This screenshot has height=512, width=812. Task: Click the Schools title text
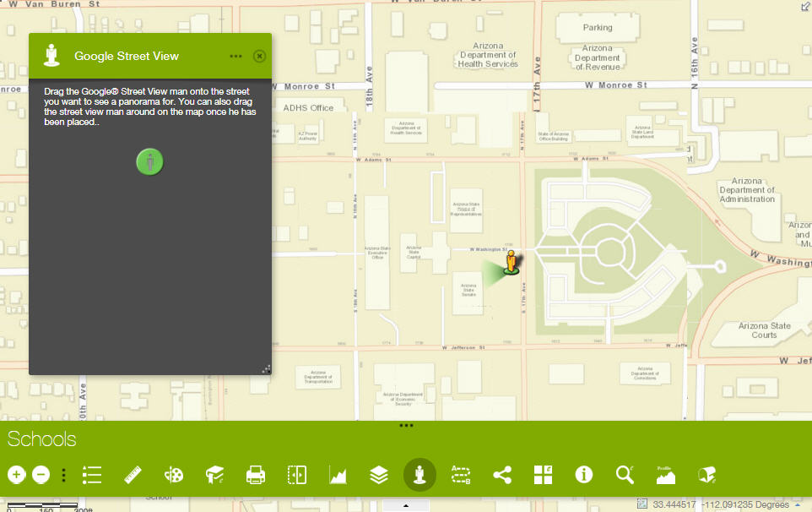point(42,439)
